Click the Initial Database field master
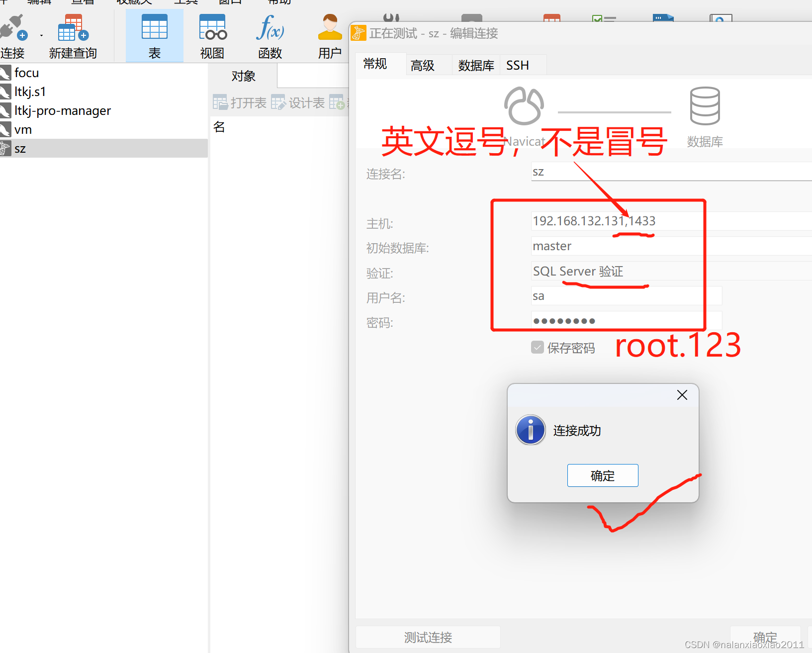This screenshot has width=812, height=653. (671, 246)
